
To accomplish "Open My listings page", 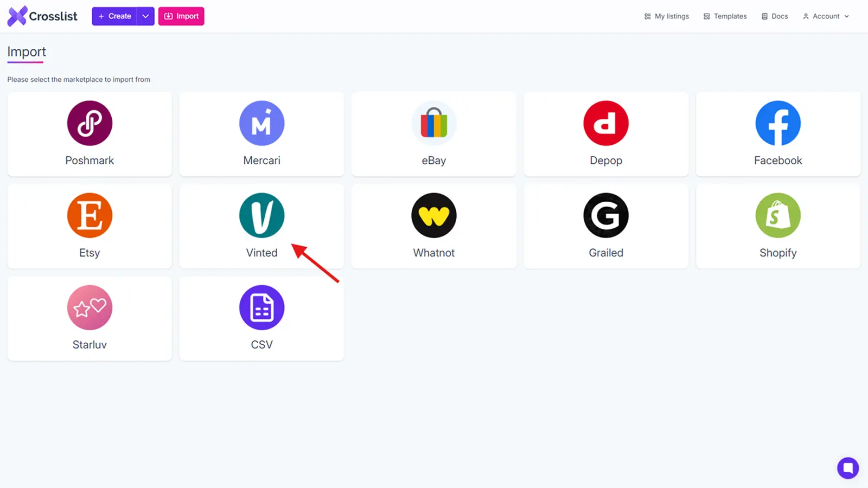I will coord(666,16).
